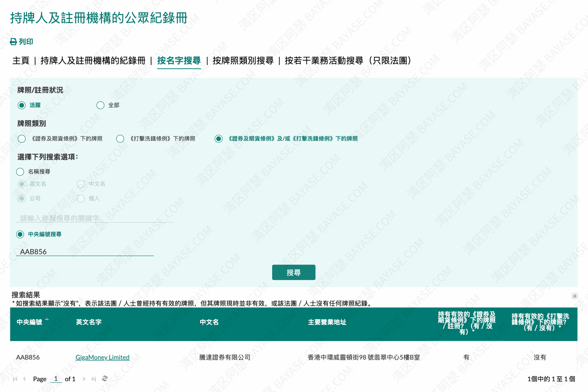Open 持牌人及註冊機構的紀錄冊 tab
588x392 pixels.
(x=93, y=61)
